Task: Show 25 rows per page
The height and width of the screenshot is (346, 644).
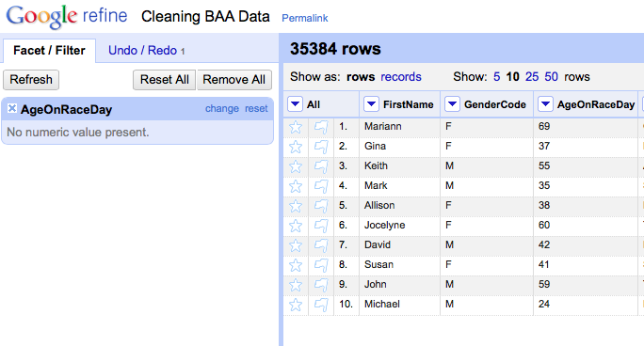Action: coord(532,77)
